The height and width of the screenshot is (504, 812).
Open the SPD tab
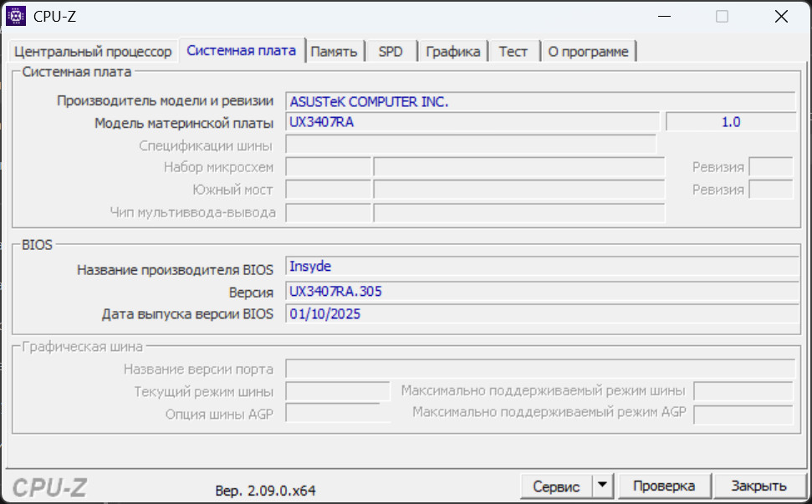click(x=391, y=51)
